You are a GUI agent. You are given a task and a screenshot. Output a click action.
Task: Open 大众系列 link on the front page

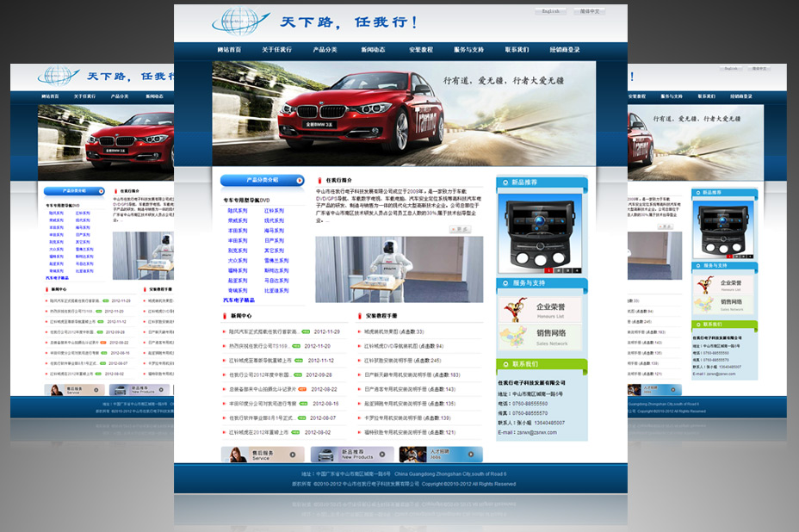click(x=238, y=260)
